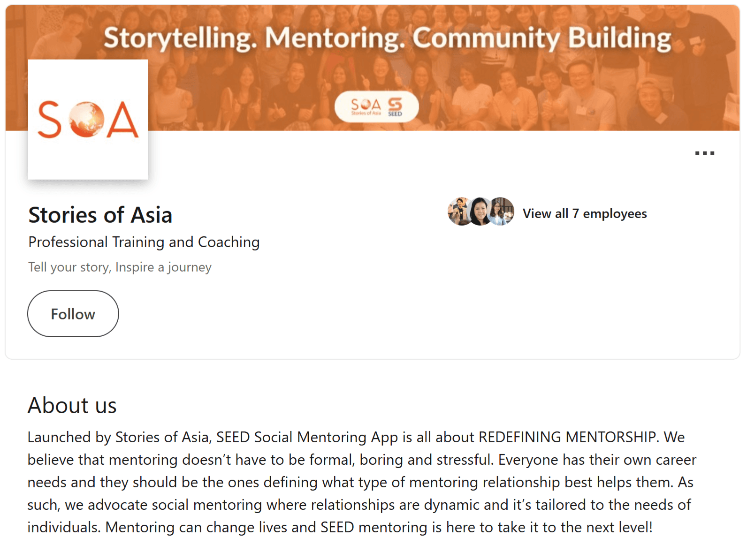Click the Stories of Asia company name

[100, 215]
